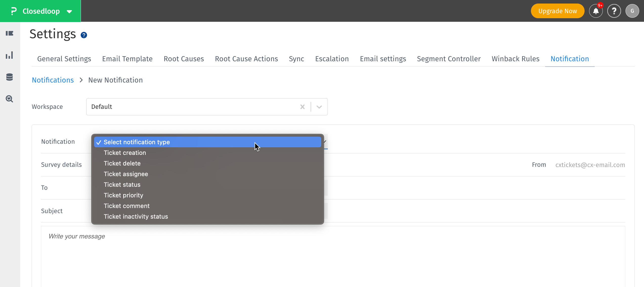644x287 pixels.
Task: Open the notification bell showing 9+ alerts
Action: (x=596, y=11)
